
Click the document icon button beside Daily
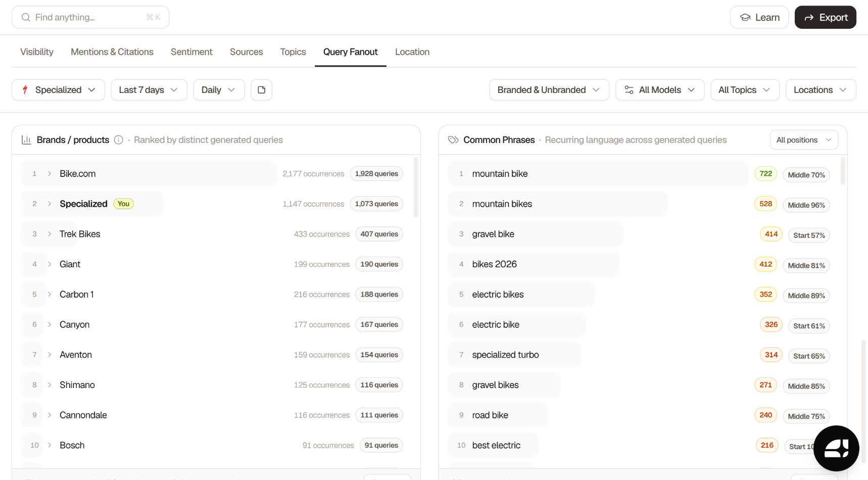coord(262,90)
